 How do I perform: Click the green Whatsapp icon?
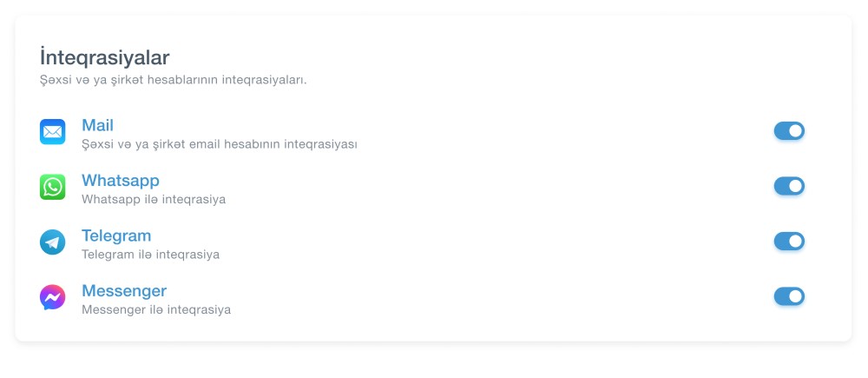[x=53, y=187]
